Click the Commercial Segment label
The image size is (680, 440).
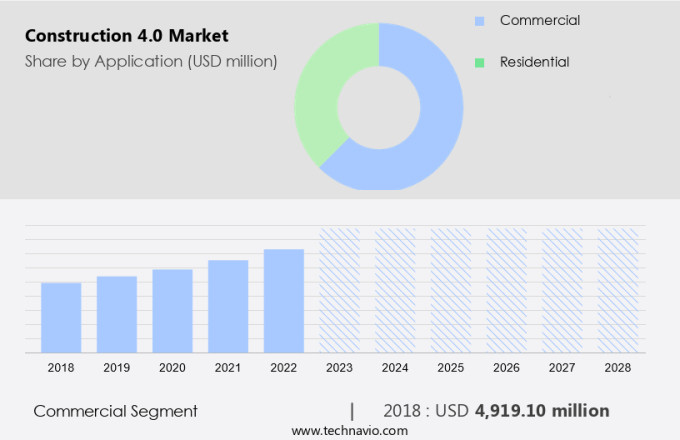tap(115, 411)
